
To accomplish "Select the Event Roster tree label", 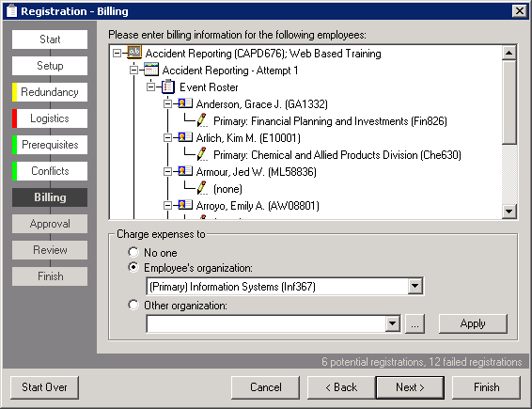I will click(x=209, y=87).
